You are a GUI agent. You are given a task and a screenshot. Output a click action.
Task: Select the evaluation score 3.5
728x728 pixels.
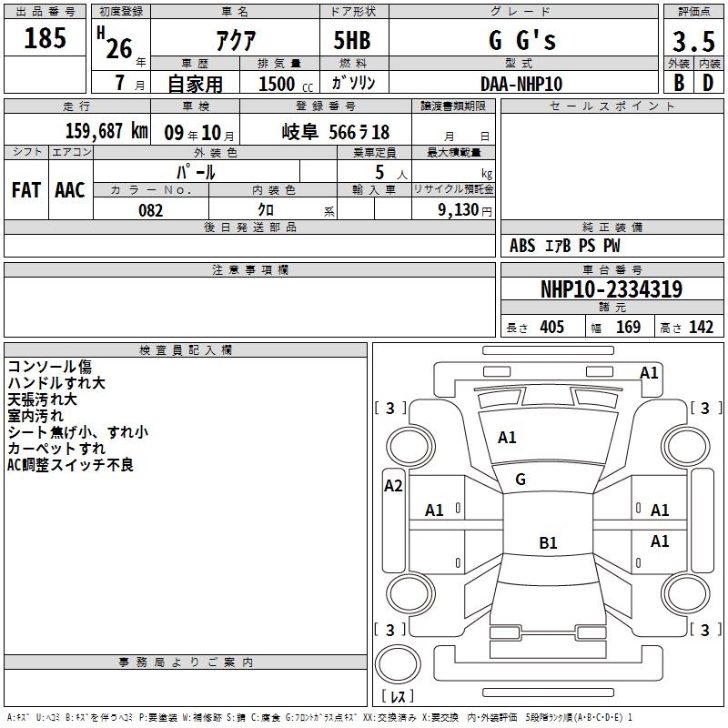(x=694, y=42)
